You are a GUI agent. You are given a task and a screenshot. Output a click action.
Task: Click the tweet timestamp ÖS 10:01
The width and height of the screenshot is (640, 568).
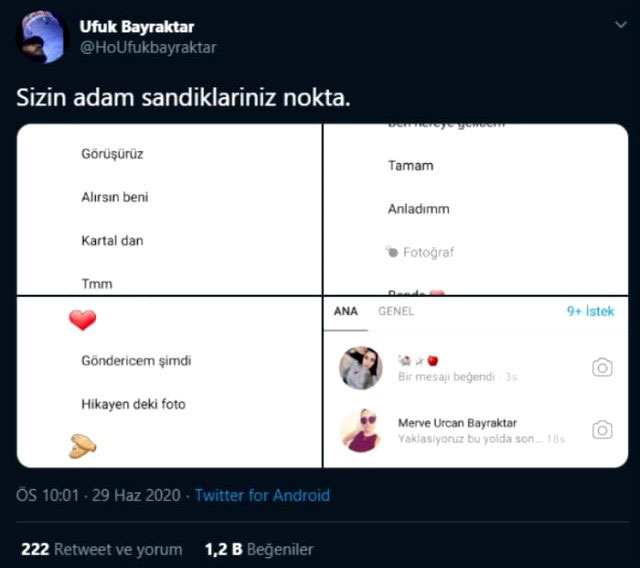point(50,495)
